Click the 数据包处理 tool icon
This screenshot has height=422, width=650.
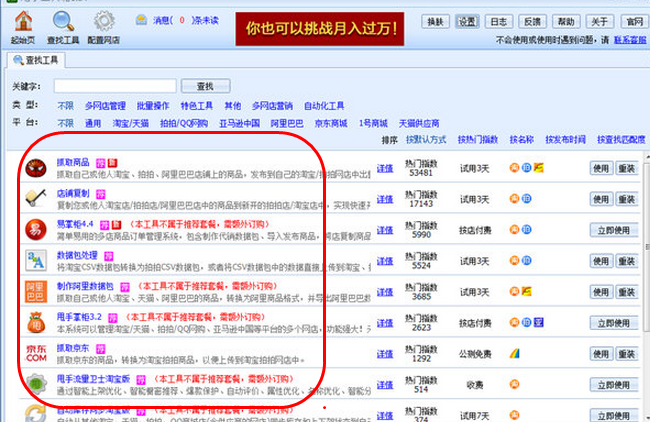36,260
